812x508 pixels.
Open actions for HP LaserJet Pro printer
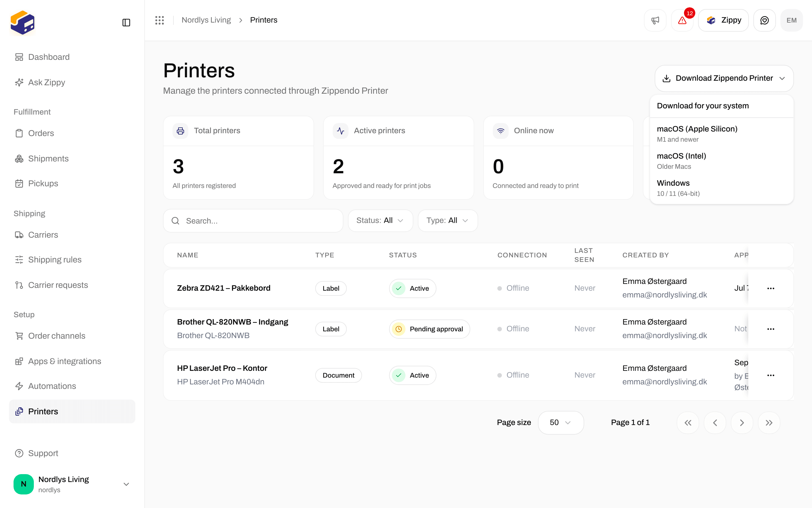point(771,375)
